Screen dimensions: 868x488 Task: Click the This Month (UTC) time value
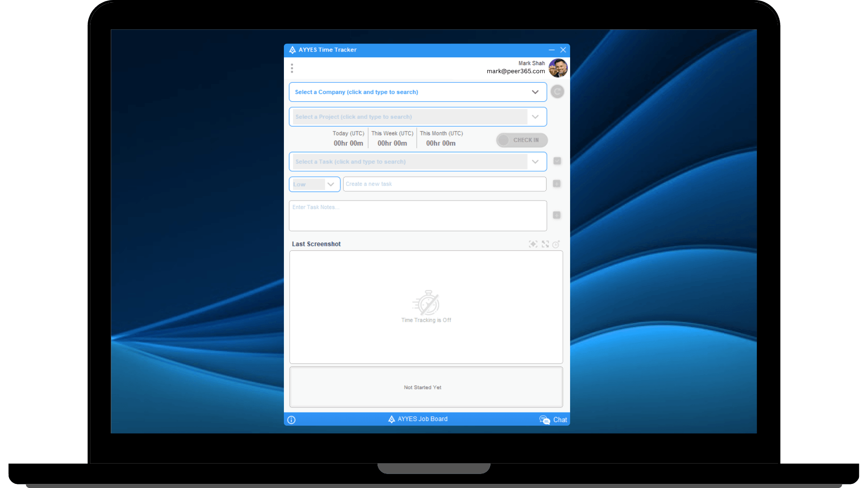441,143
